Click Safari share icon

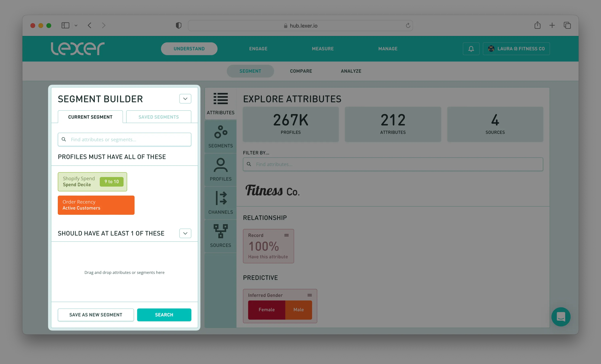click(537, 25)
